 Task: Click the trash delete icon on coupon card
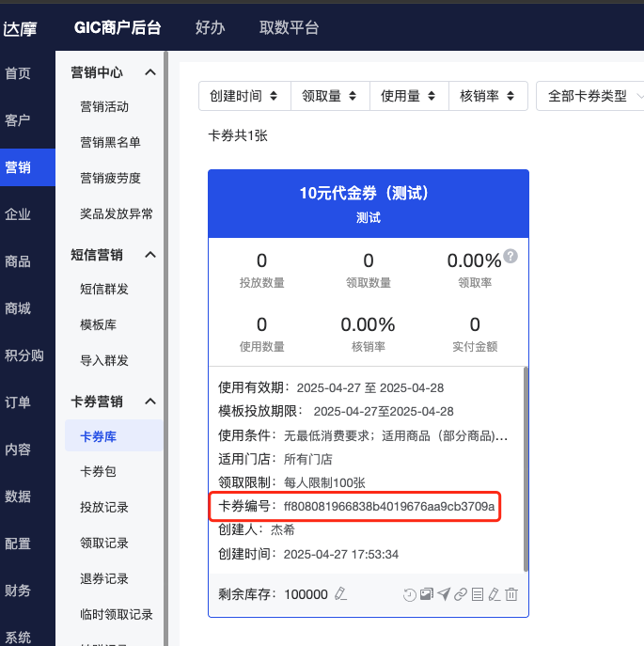click(x=511, y=594)
